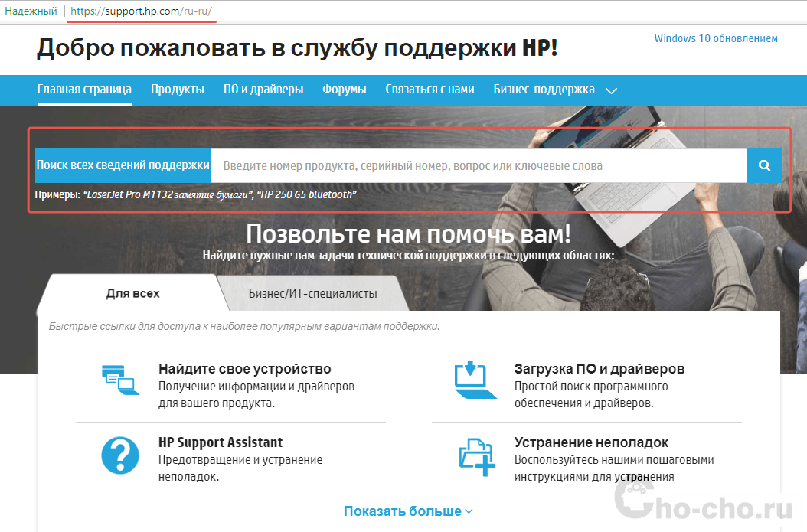Click the Find your device computer icon
Image resolution: width=807 pixels, height=532 pixels.
click(x=119, y=380)
